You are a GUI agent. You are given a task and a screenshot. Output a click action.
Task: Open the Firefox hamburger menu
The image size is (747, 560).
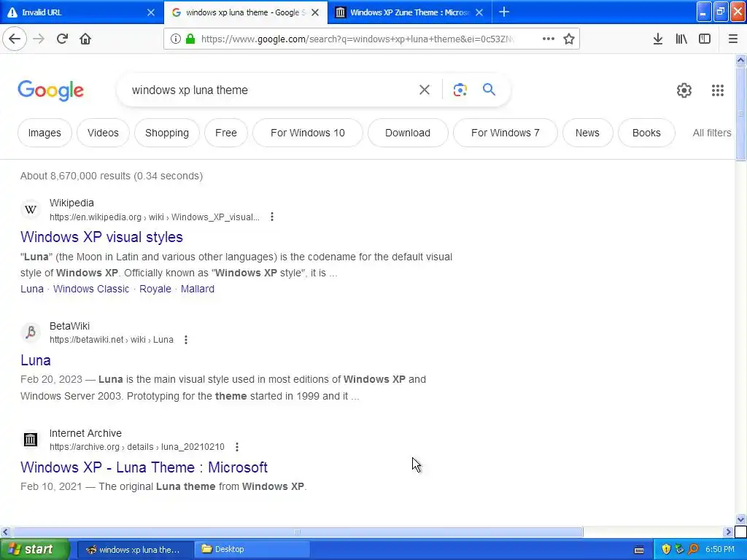[732, 39]
